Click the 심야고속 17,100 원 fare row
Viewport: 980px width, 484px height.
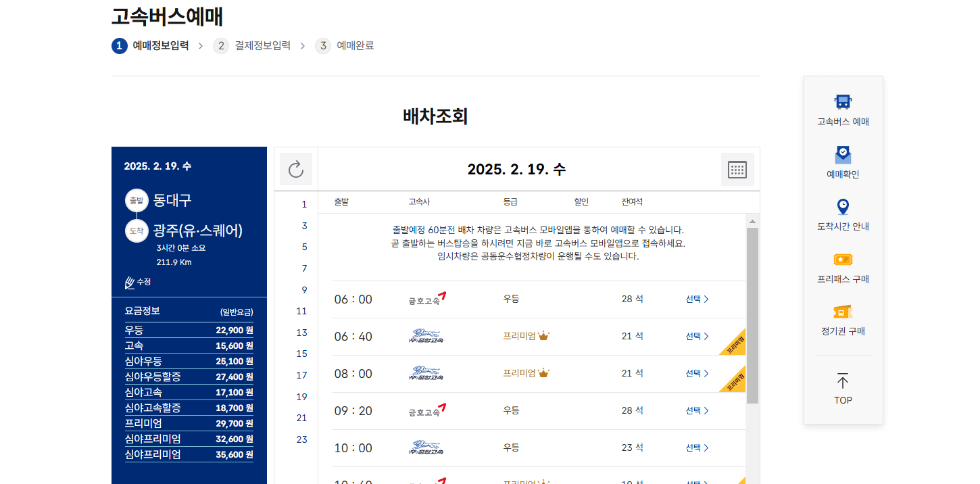[189, 392]
